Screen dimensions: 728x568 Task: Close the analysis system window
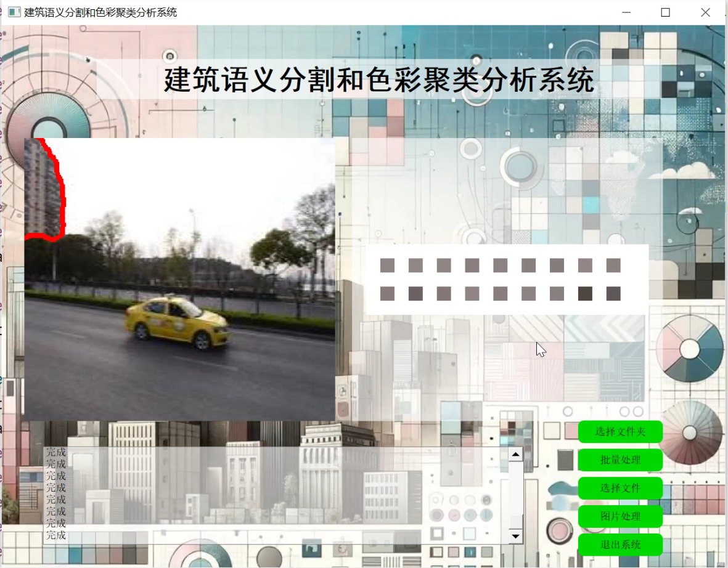pos(705,12)
